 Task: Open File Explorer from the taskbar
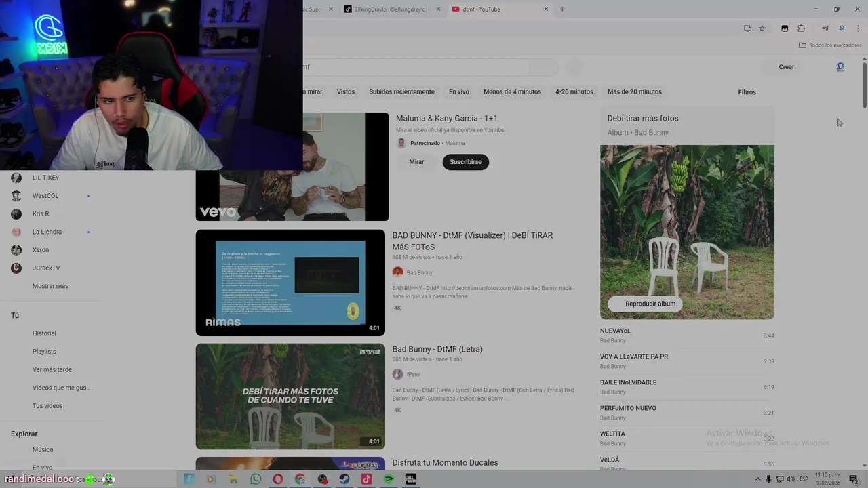tap(233, 479)
